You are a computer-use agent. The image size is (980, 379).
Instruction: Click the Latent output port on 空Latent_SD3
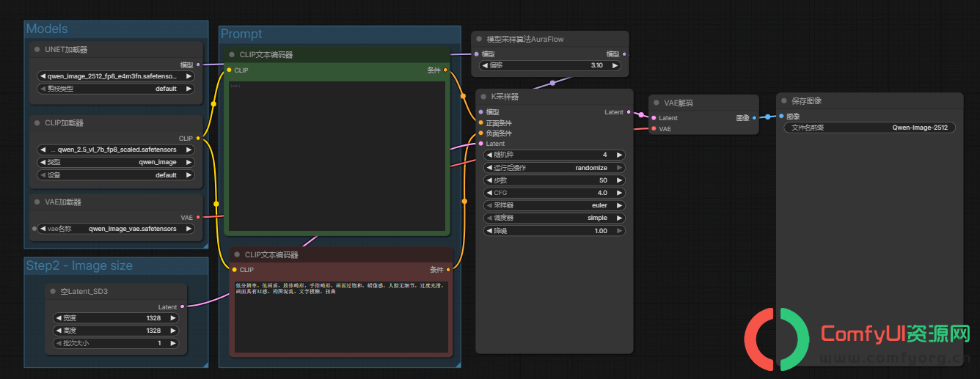tap(182, 306)
